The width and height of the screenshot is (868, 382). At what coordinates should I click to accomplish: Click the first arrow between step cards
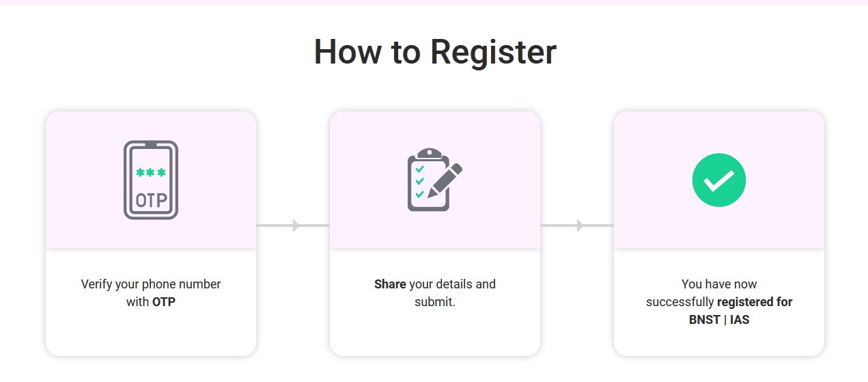pos(293,225)
